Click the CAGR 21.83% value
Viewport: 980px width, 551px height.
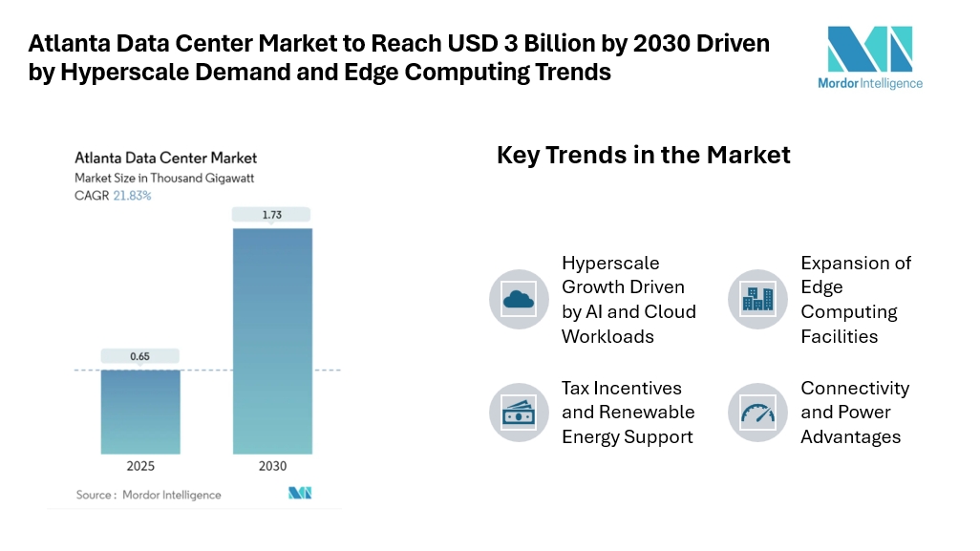point(132,196)
